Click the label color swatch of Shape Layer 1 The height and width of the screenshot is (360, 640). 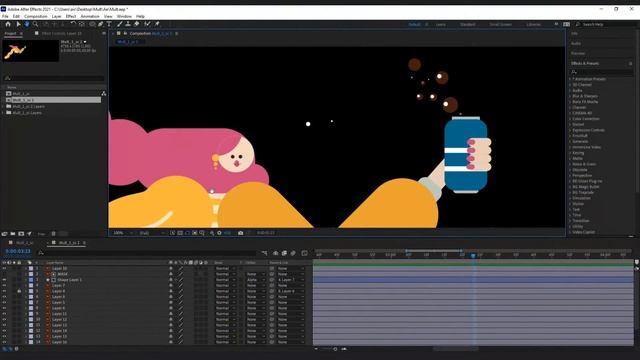coord(31,280)
